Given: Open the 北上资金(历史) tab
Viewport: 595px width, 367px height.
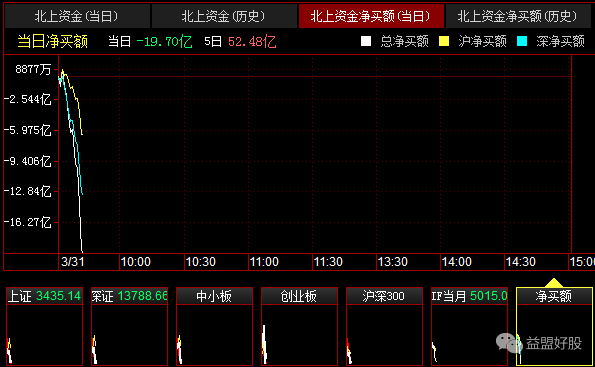Looking at the screenshot, I should point(224,16).
